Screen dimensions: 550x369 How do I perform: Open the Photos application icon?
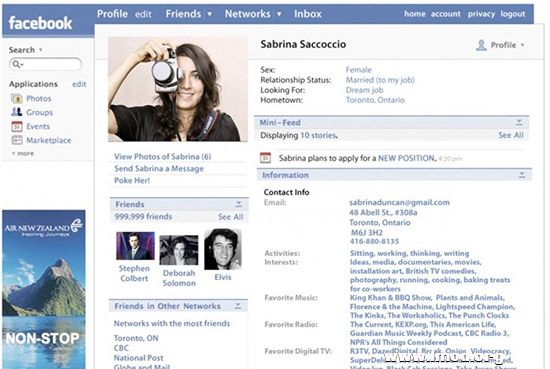[16, 99]
